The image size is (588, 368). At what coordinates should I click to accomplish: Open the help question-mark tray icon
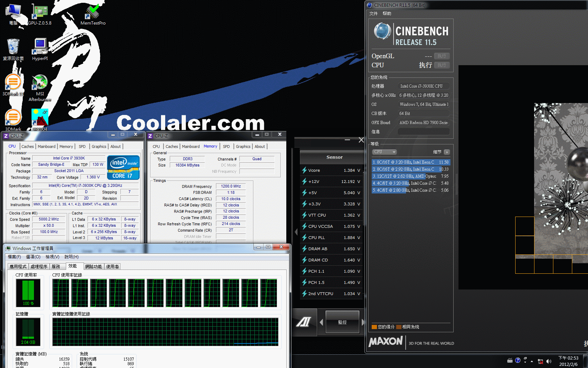coord(518,360)
